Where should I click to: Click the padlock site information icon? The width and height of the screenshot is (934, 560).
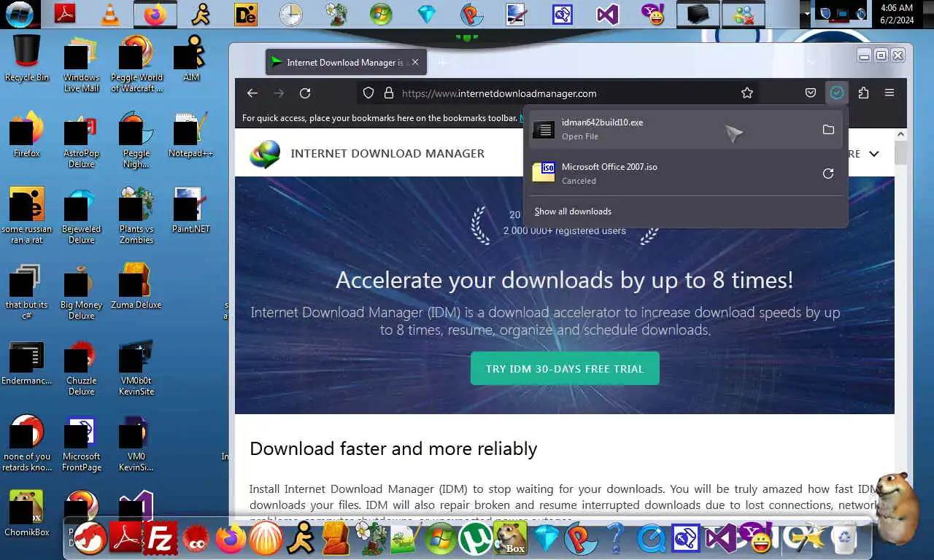coord(389,93)
